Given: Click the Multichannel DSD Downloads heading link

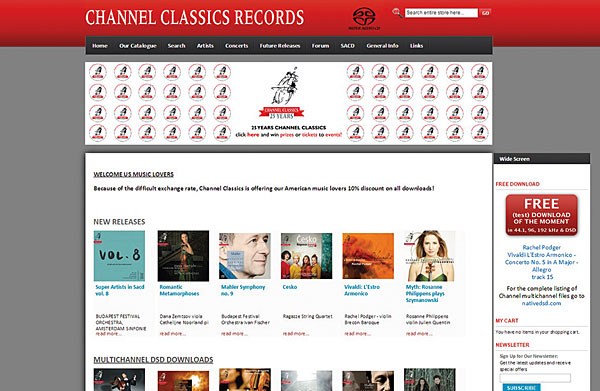Looking at the screenshot, I should pyautogui.click(x=153, y=360).
